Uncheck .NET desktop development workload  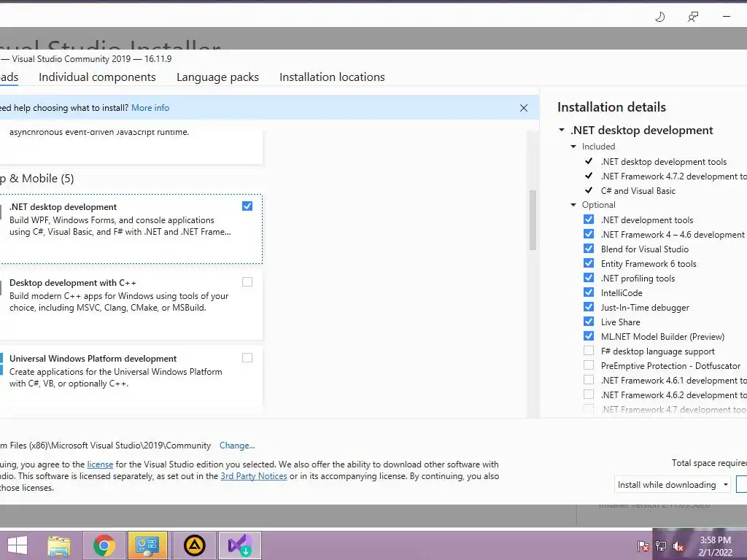247,206
